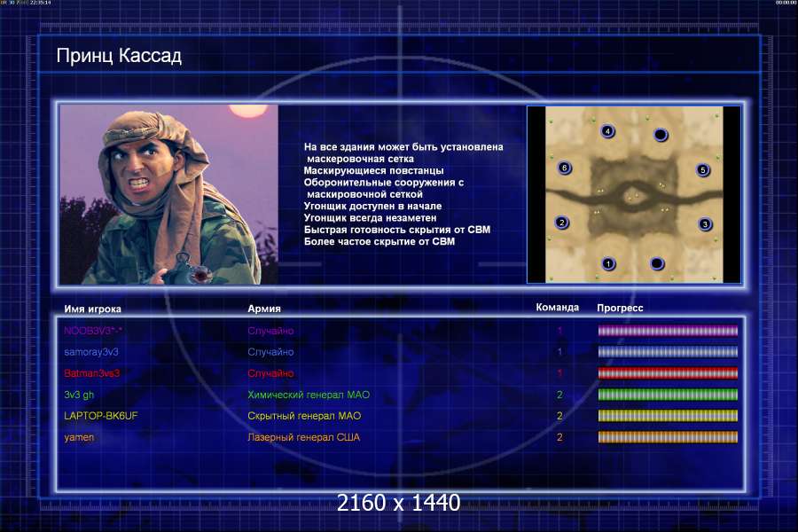This screenshot has width=798, height=532.
Task: Select start position 2 on the map
Action: click(x=562, y=223)
